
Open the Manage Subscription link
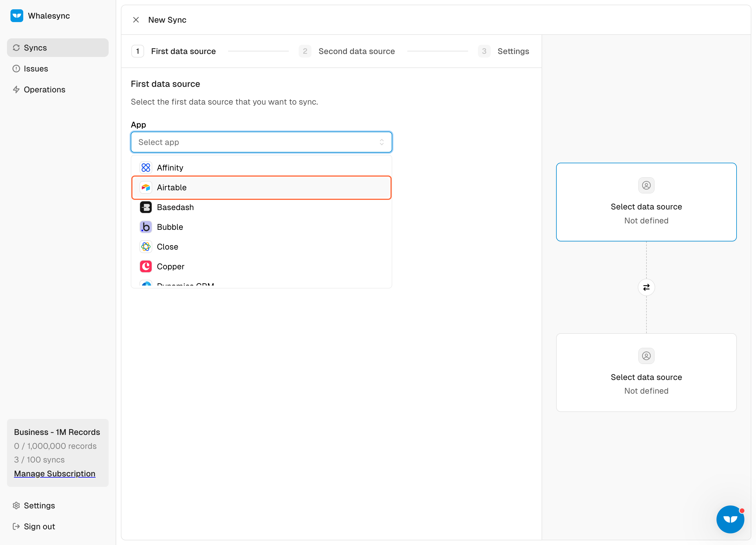(x=55, y=474)
